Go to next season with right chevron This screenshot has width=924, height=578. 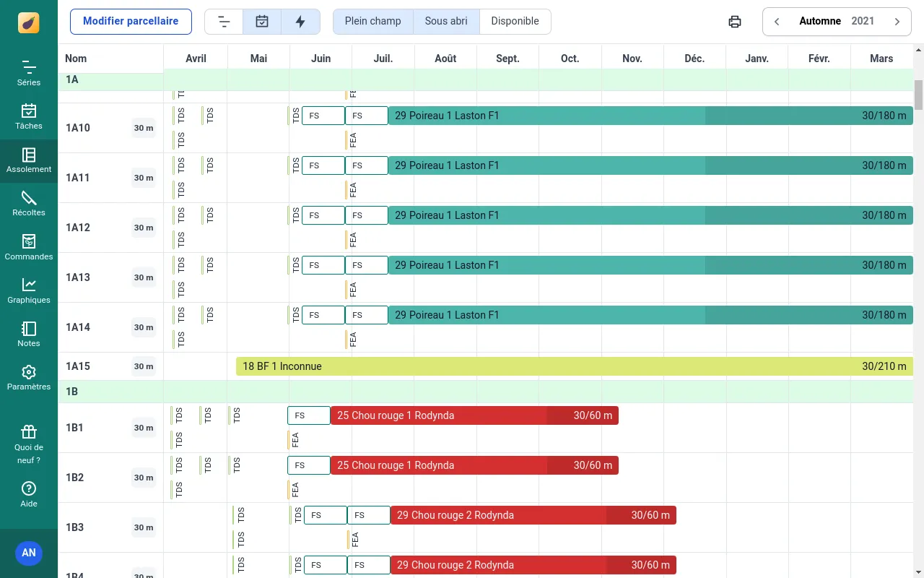coord(897,22)
